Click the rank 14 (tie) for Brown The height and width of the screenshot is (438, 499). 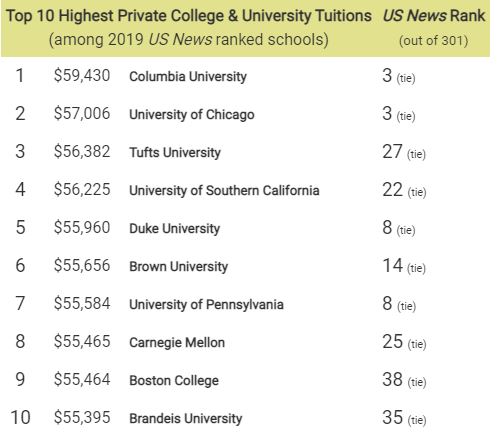coord(404,266)
